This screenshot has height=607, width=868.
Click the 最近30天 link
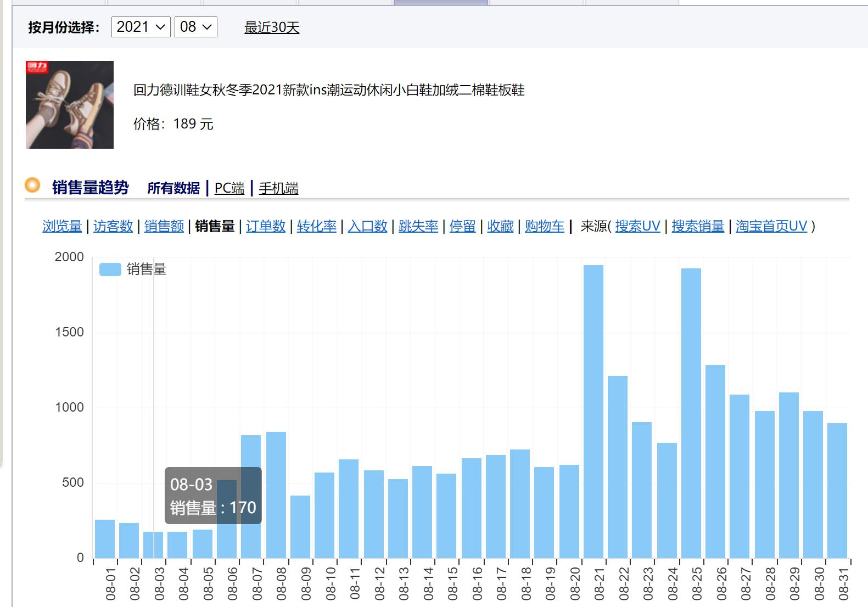[x=272, y=28]
